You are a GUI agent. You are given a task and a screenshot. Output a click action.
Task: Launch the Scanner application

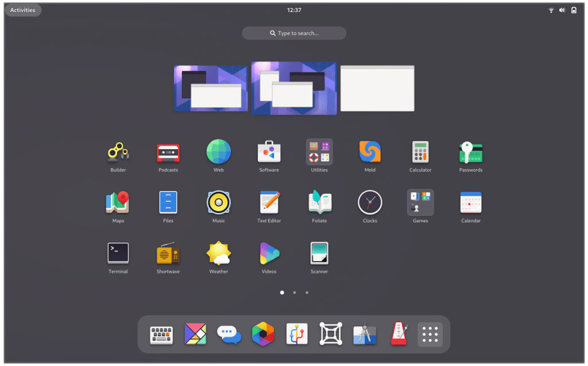pyautogui.click(x=319, y=253)
